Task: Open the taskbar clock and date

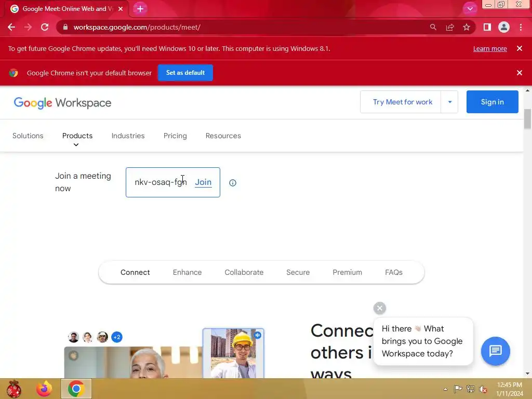Action: point(510,389)
